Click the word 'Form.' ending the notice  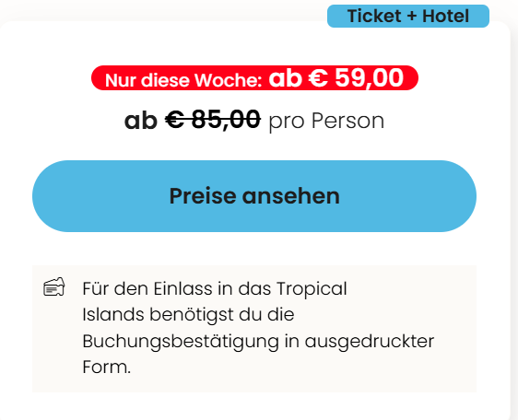tap(107, 367)
